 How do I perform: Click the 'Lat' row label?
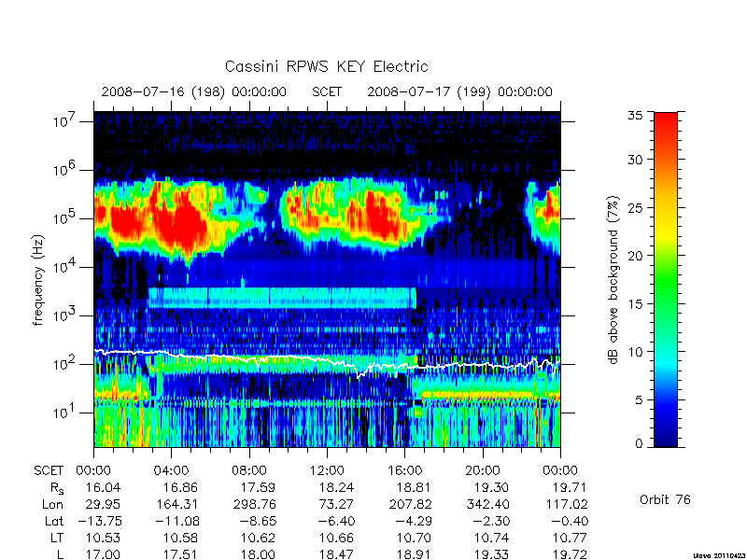54,521
